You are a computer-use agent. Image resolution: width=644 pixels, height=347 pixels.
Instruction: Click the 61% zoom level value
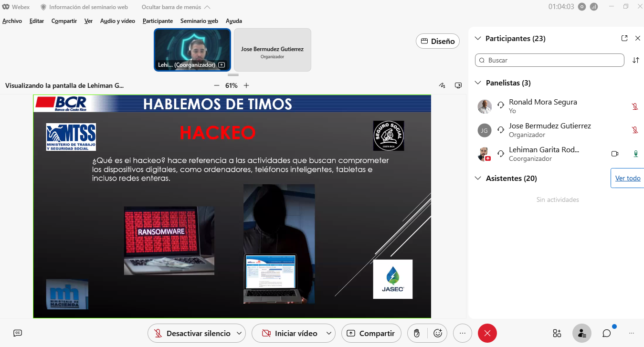coord(232,85)
